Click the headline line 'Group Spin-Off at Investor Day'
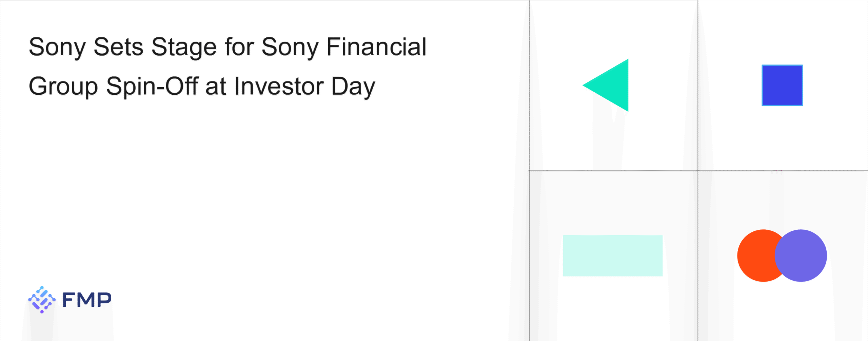This screenshot has height=341, width=868. click(202, 87)
